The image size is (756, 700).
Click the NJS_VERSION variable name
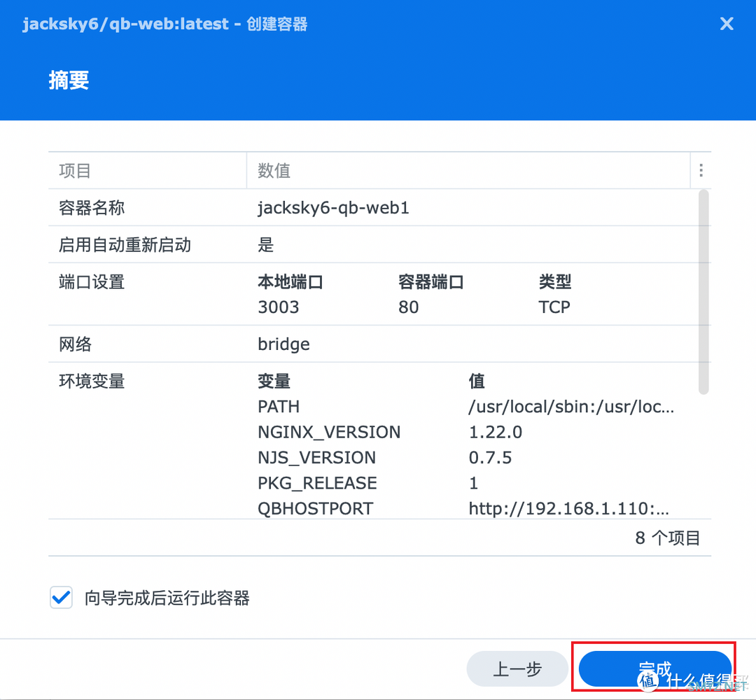coord(316,458)
